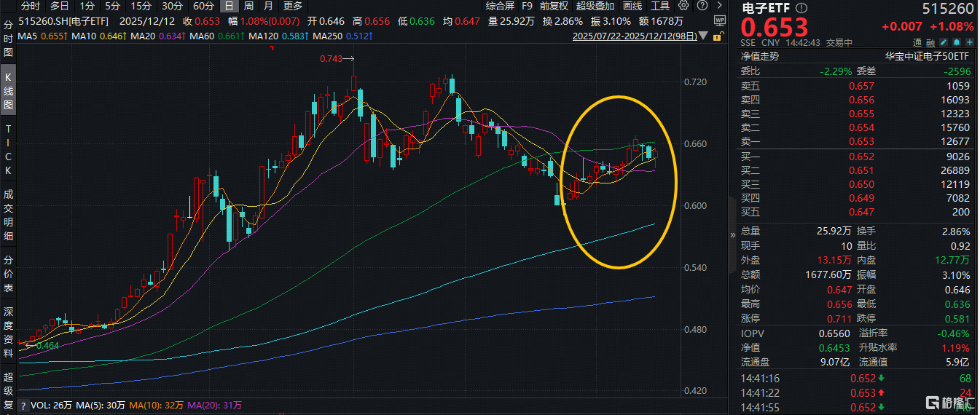Click the 0.464 low price marker
The width and height of the screenshot is (980, 415).
point(47,345)
